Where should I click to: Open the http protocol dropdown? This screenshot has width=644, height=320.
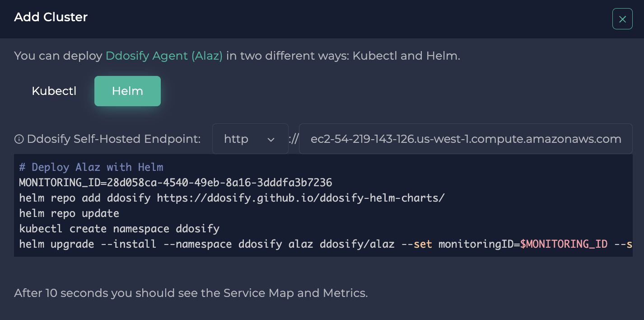tap(250, 139)
